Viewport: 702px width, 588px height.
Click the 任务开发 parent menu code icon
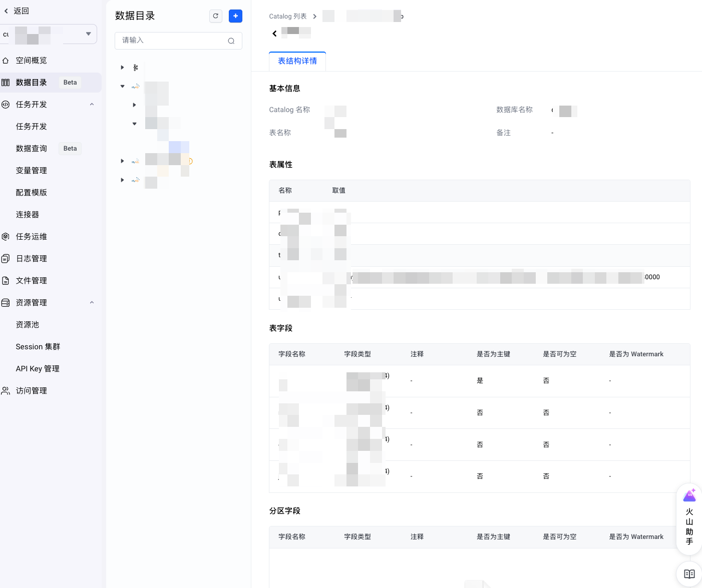pyautogui.click(x=6, y=105)
